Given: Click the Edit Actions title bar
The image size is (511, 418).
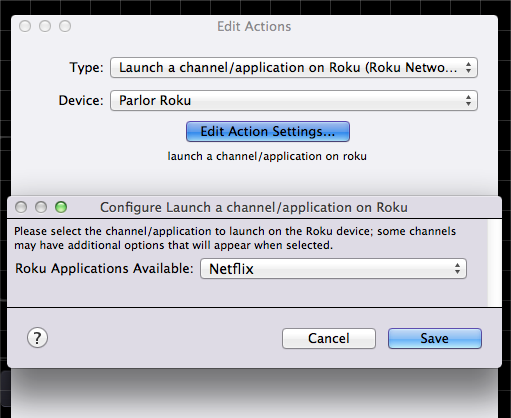Looking at the screenshot, I should tap(254, 26).
